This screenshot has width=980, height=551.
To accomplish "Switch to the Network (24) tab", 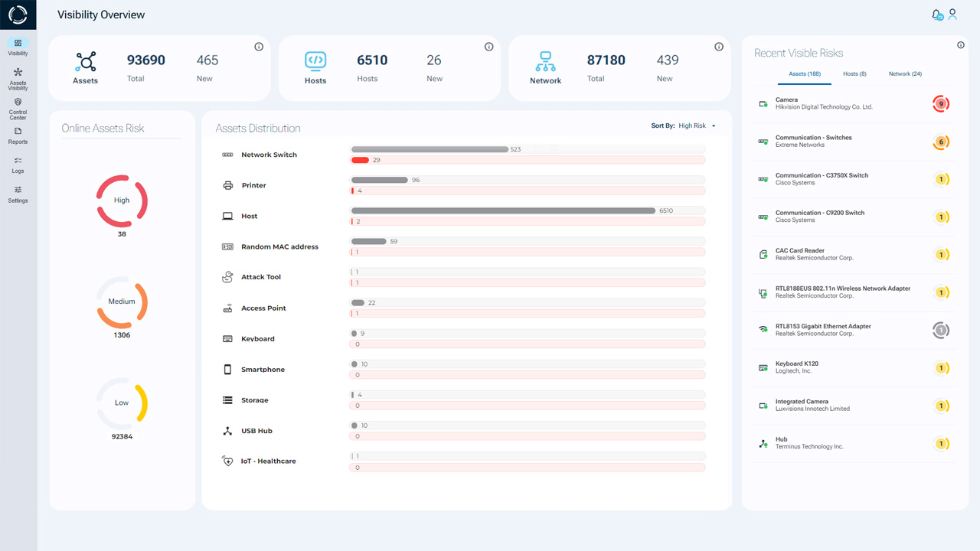I will (905, 74).
